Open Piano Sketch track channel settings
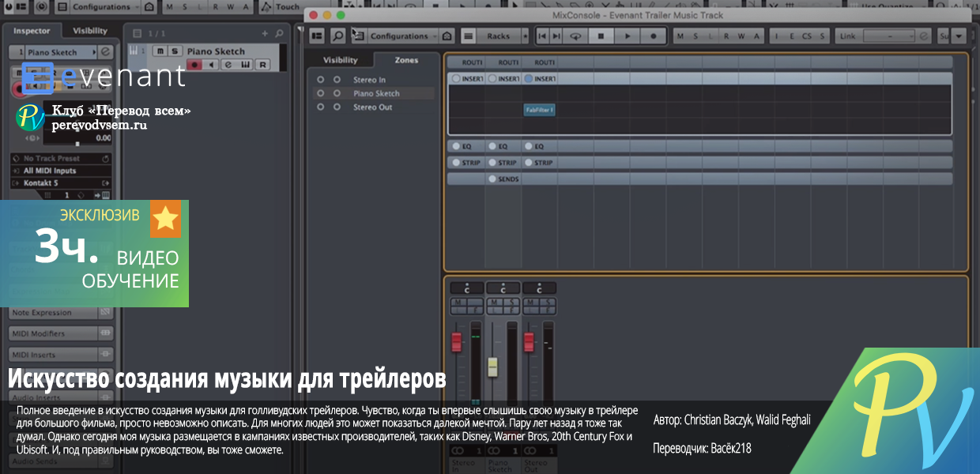Screen dimensions: 980x474 point(229,64)
